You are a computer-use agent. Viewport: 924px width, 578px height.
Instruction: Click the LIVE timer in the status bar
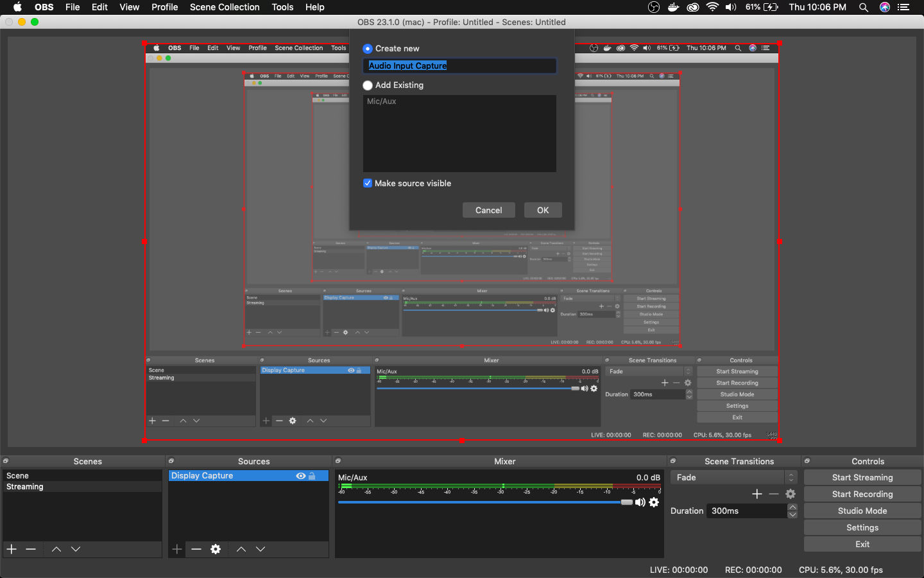click(x=679, y=570)
